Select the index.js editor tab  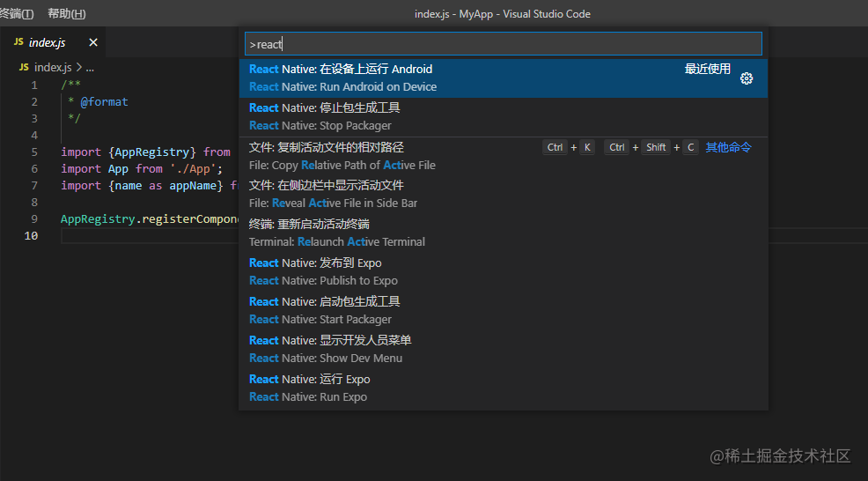coord(53,42)
